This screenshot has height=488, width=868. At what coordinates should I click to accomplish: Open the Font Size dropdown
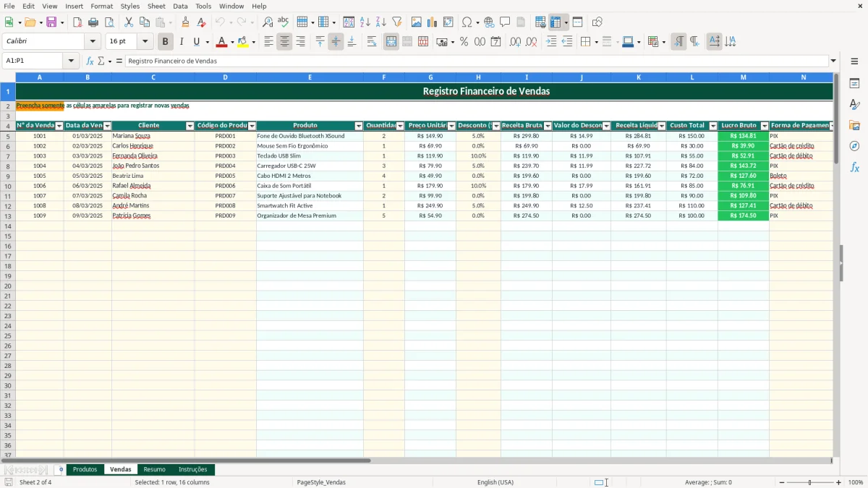point(145,42)
